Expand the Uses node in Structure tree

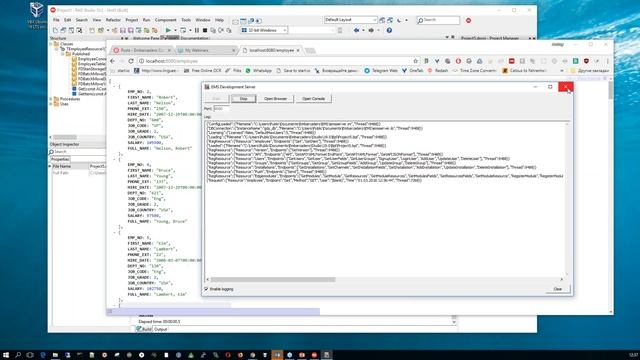coord(51,104)
